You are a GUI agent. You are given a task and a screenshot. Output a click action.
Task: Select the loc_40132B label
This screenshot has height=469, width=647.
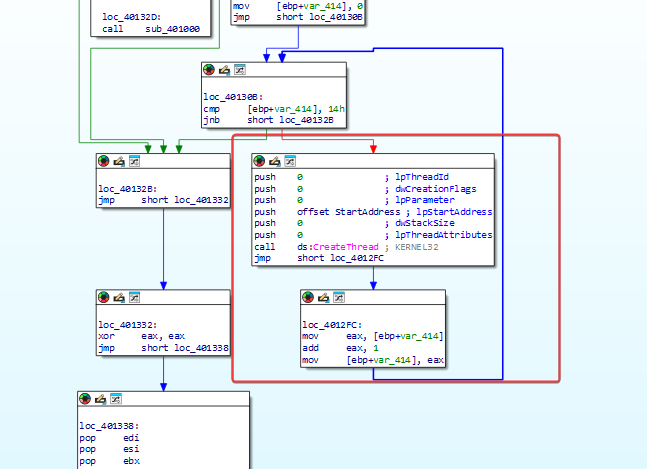point(128,189)
